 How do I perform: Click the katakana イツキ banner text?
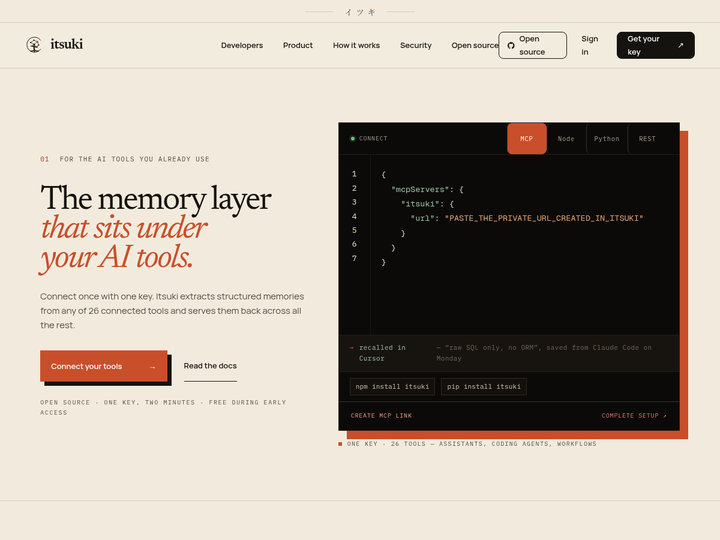(360, 12)
